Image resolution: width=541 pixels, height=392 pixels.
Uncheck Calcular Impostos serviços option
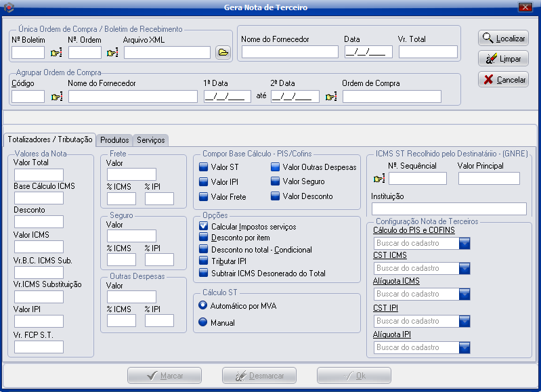204,226
